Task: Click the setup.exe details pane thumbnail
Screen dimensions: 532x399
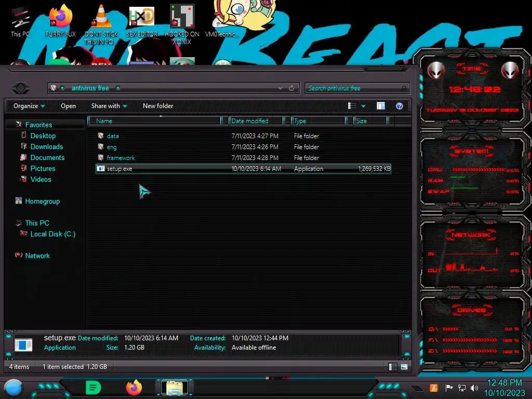Action: click(23, 345)
